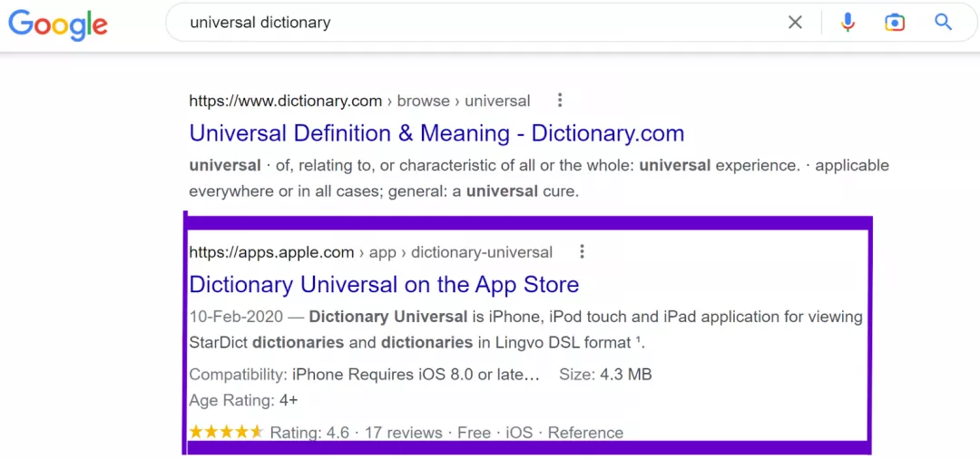Click the https://apps.apple.com URL text

click(x=272, y=252)
